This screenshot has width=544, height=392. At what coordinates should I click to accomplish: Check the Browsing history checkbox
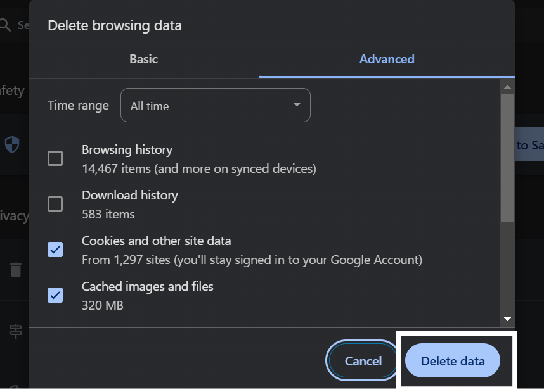tap(55, 158)
